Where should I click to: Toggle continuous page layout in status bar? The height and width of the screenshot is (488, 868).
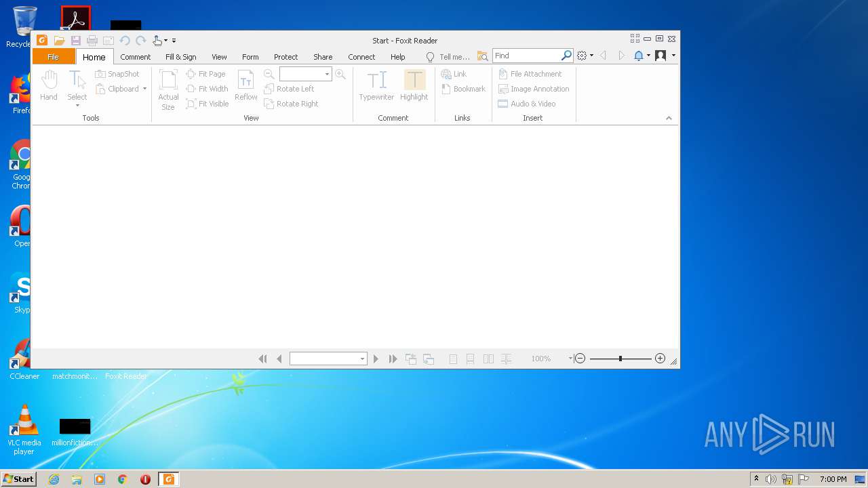pyautogui.click(x=470, y=359)
